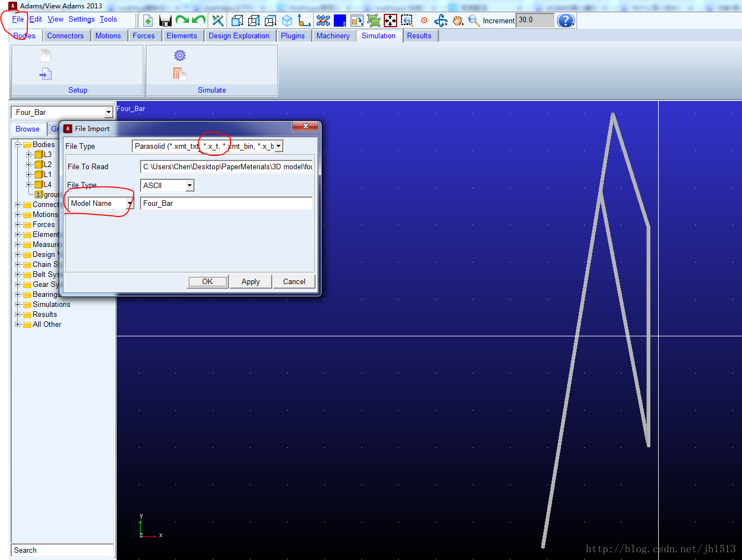Open the gear Simulate control icon
The width and height of the screenshot is (742, 560).
click(x=179, y=56)
